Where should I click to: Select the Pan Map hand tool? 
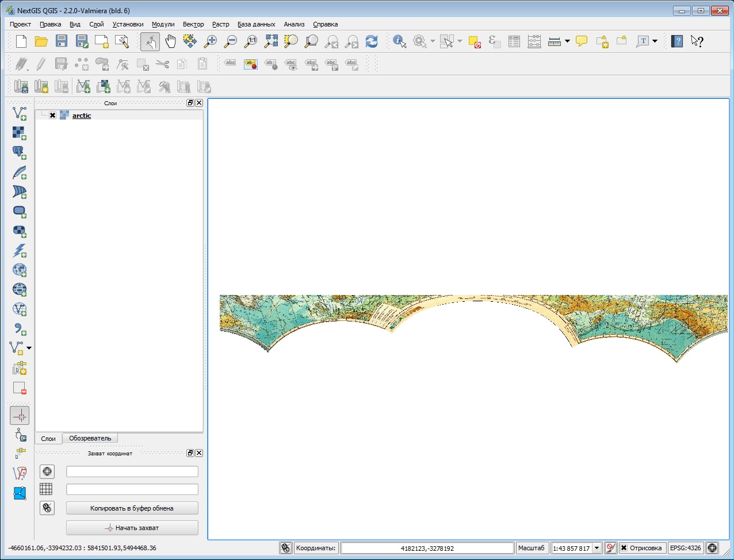(x=171, y=41)
